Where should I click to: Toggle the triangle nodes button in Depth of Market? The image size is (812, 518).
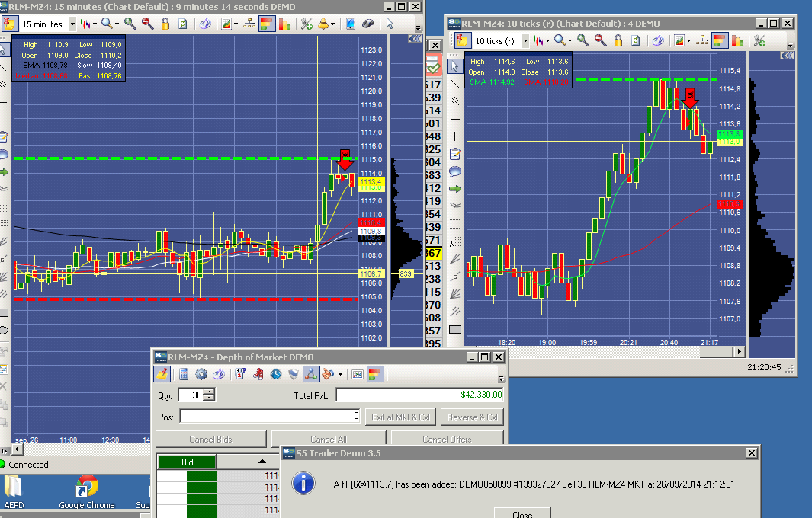click(x=311, y=373)
